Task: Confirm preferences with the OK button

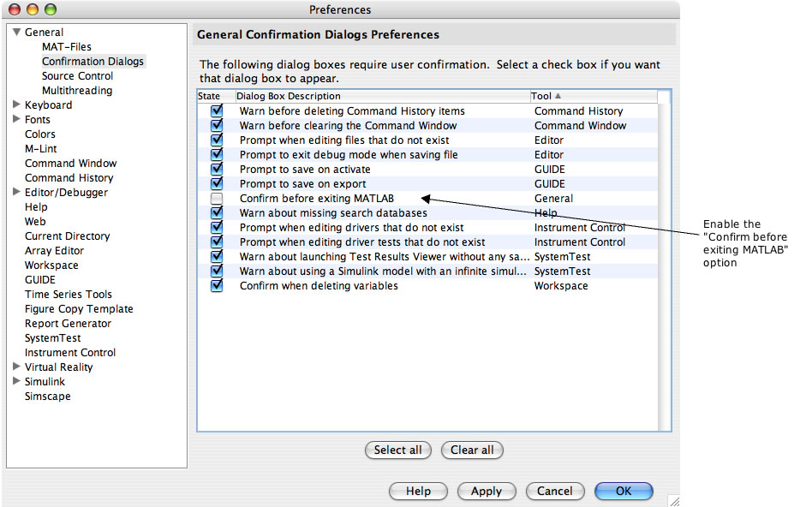Action: point(624,492)
